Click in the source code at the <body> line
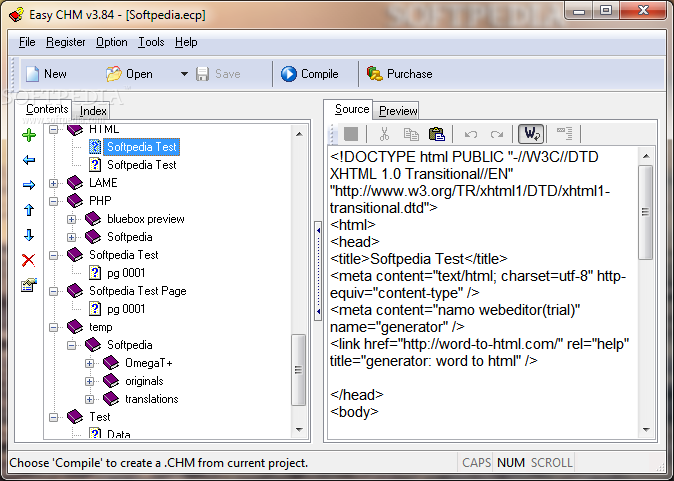This screenshot has height=481, width=674. [x=354, y=412]
